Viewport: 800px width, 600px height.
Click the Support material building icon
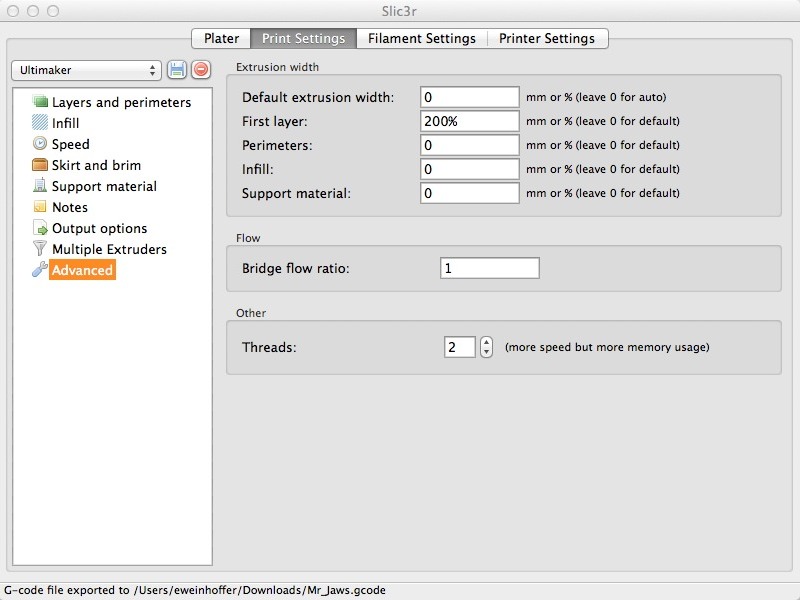(x=40, y=185)
